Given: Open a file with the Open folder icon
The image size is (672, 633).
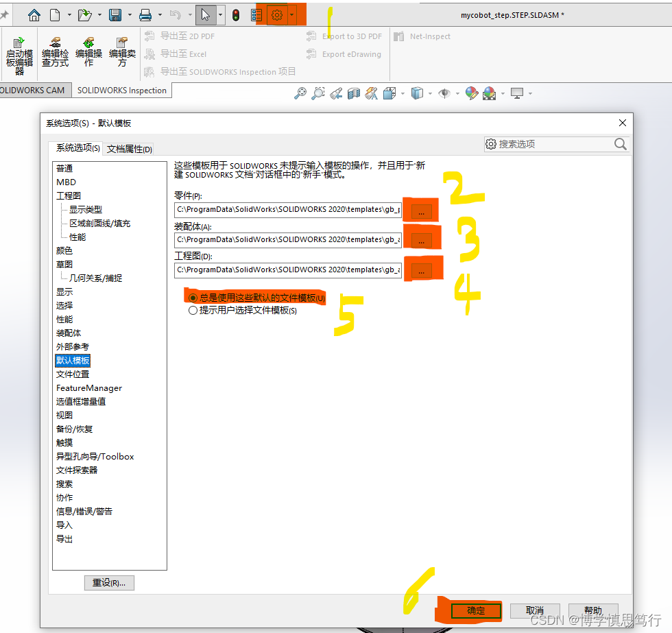Looking at the screenshot, I should tap(85, 15).
